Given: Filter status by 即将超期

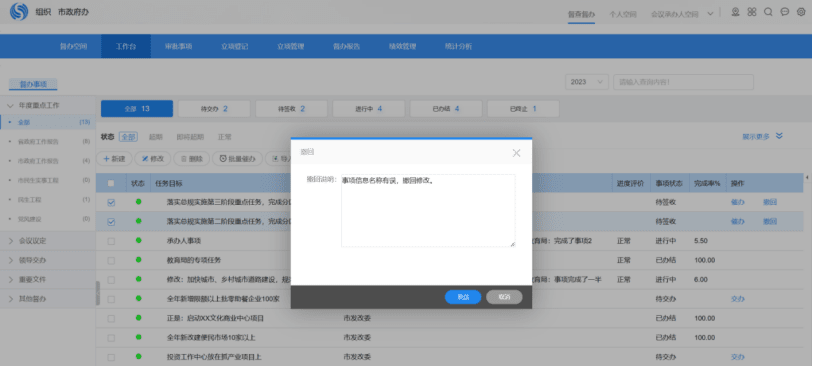Looking at the screenshot, I should pyautogui.click(x=190, y=137).
